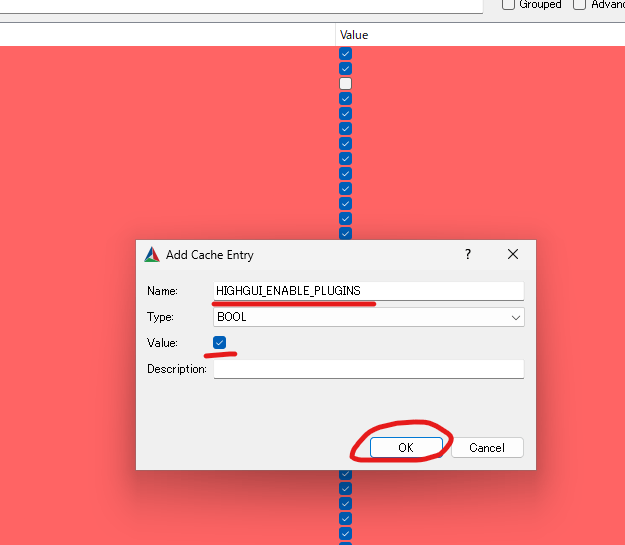Check the only unchecked box in Value column
Viewport: 625px width, 545px height.
tap(346, 84)
